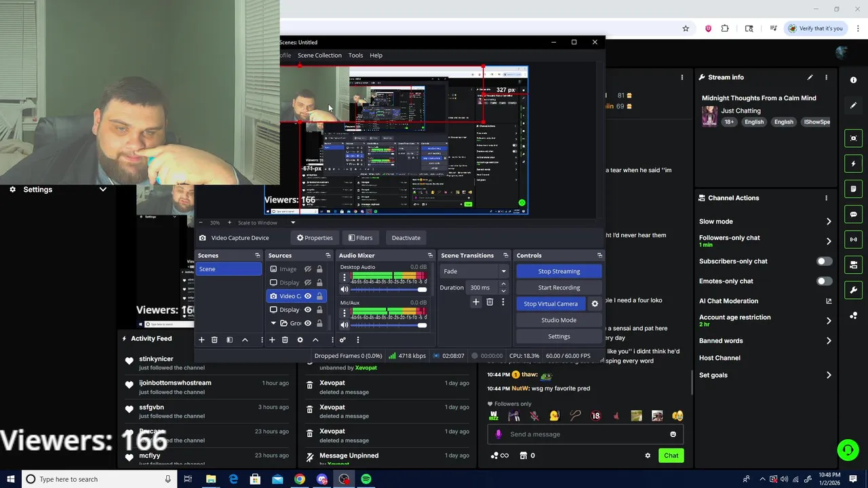
Task: Show the hidden Image source
Action: point(308,269)
